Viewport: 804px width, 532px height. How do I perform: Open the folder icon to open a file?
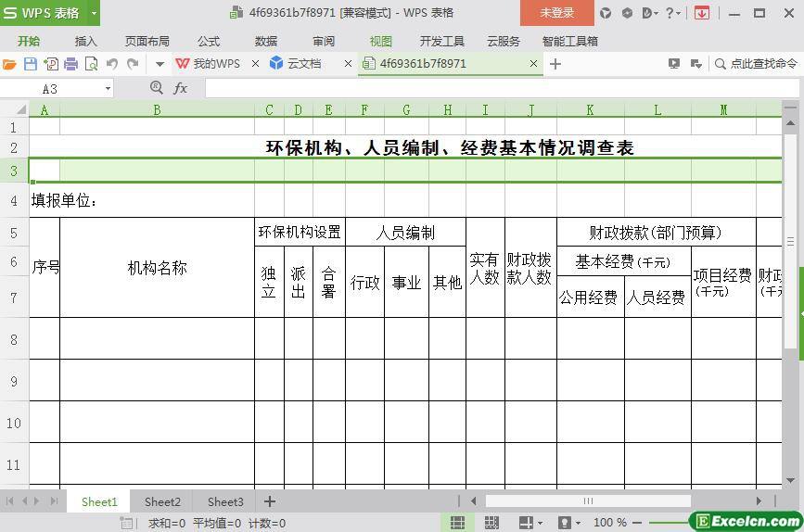pos(9,64)
